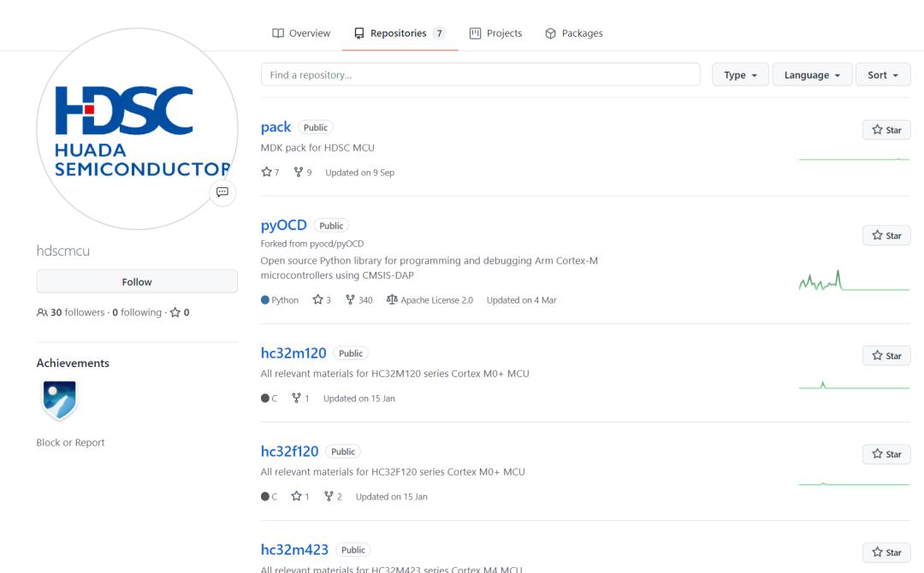Viewport: 924px width, 573px height.
Task: Switch to the Projects tab
Action: coord(495,33)
